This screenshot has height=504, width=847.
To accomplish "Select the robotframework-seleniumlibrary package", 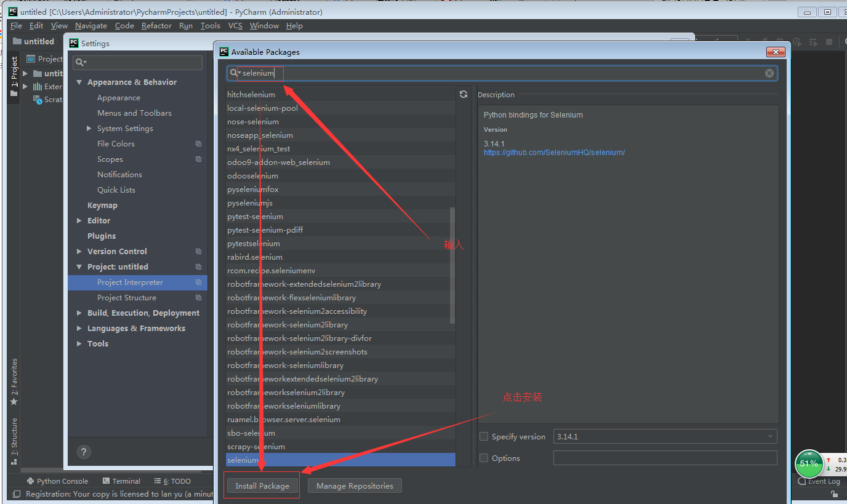I will pos(340,366).
